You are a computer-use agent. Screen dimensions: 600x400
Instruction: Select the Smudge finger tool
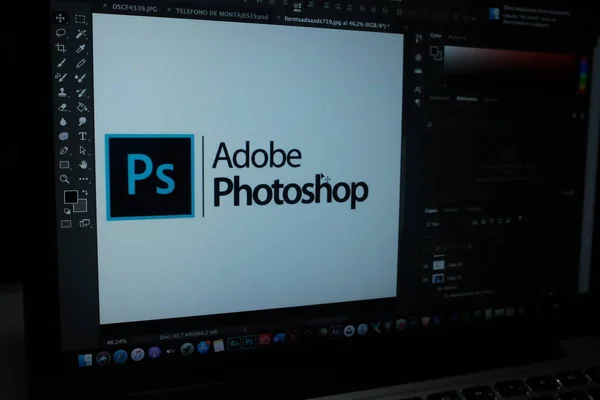82,122
